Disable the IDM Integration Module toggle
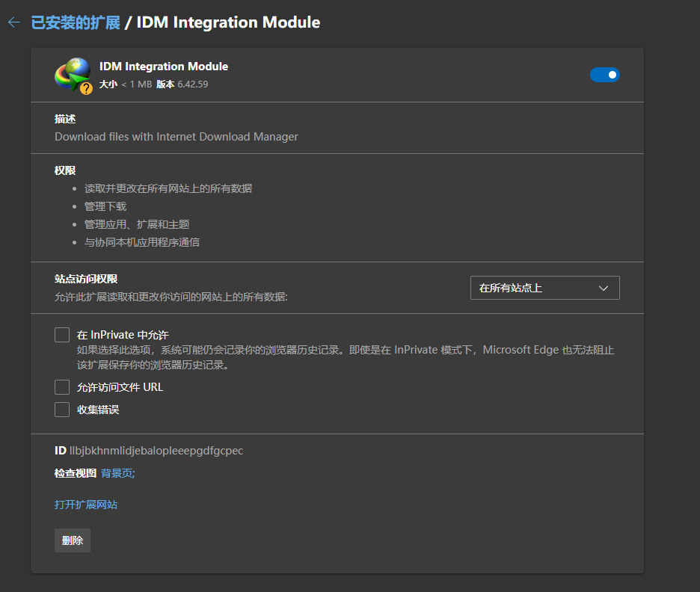 coord(604,75)
